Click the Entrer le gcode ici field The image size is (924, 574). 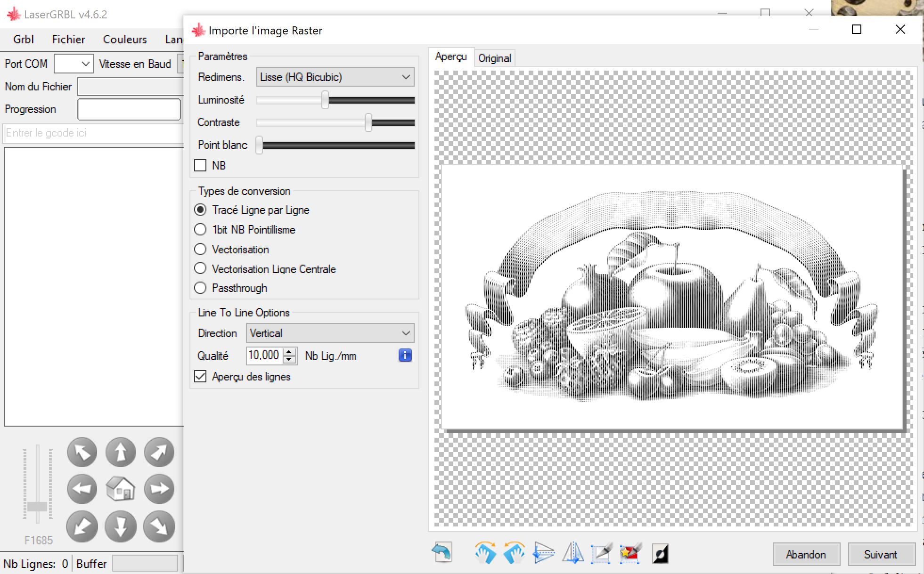(x=93, y=133)
